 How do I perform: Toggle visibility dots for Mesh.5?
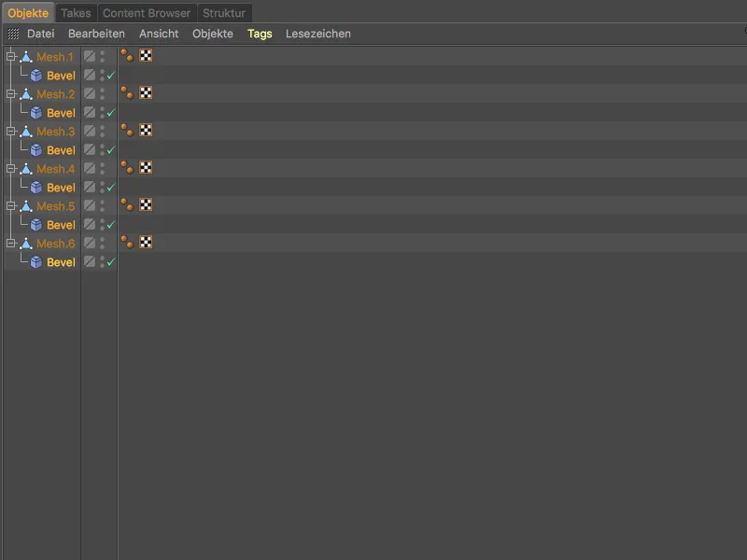coord(102,205)
